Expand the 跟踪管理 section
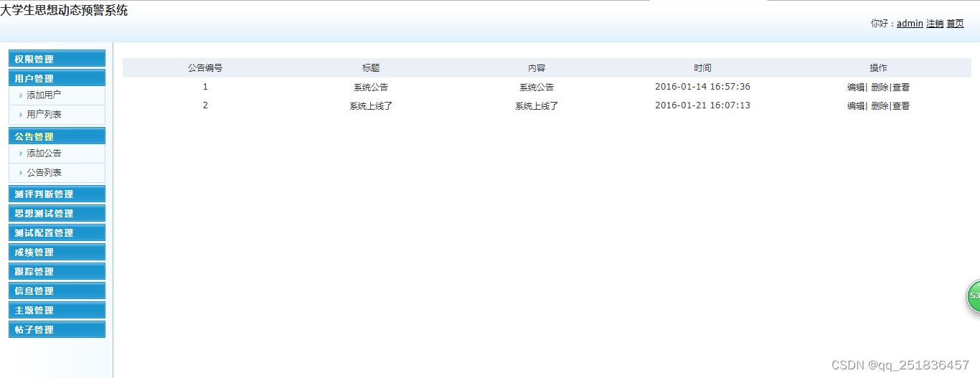 pos(57,271)
